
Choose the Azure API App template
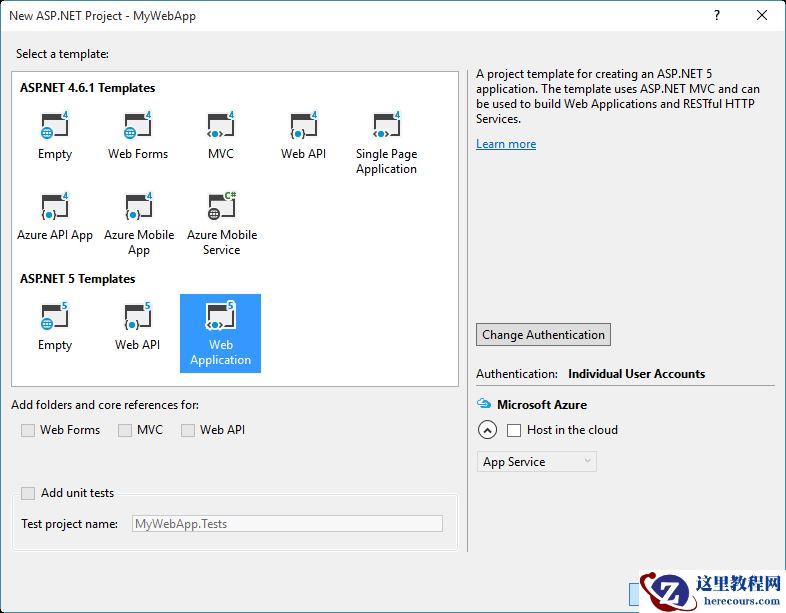click(55, 217)
